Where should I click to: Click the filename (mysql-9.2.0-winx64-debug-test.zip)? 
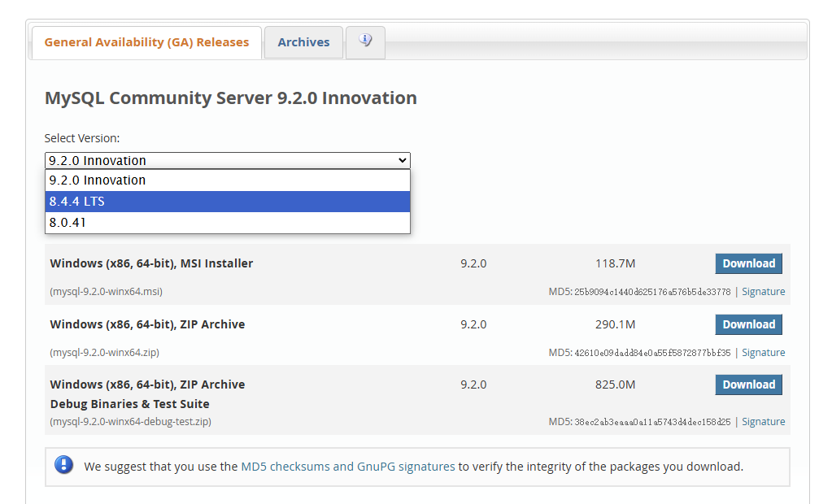pyautogui.click(x=130, y=422)
